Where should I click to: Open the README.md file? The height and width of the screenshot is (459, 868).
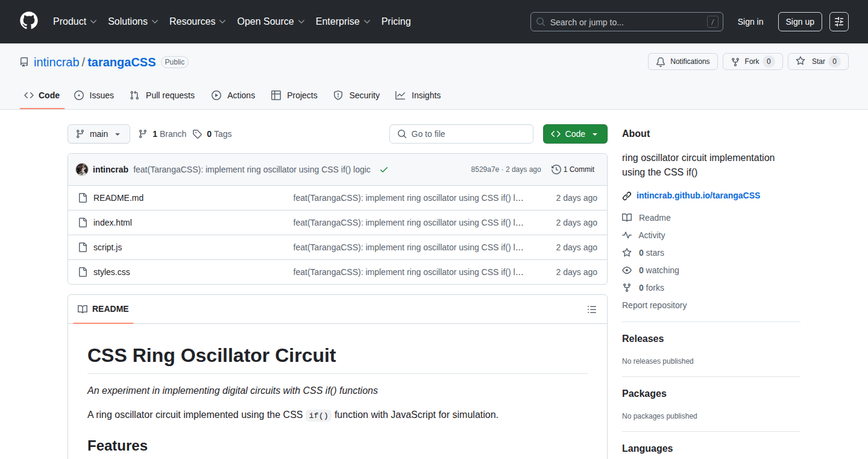[x=119, y=198]
